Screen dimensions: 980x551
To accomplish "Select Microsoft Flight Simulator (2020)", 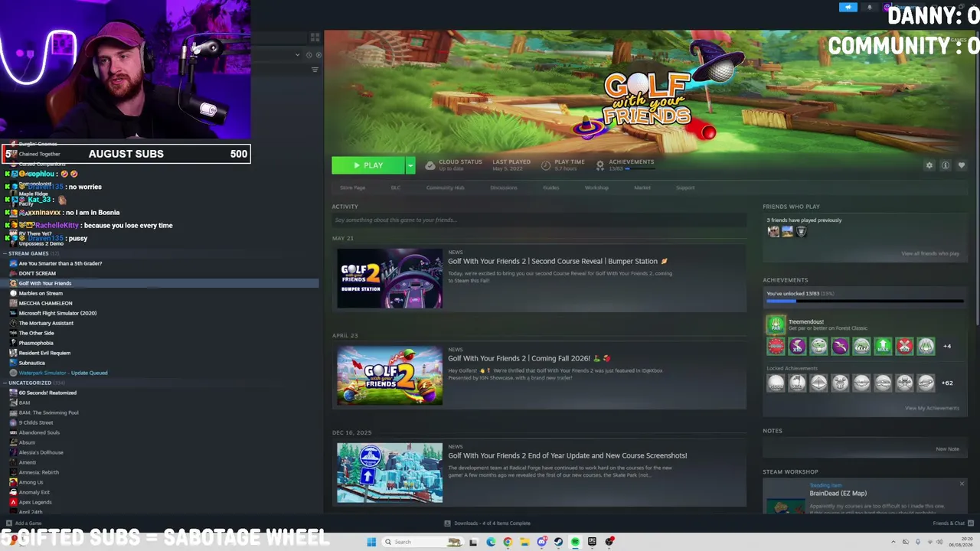I will pyautogui.click(x=57, y=313).
